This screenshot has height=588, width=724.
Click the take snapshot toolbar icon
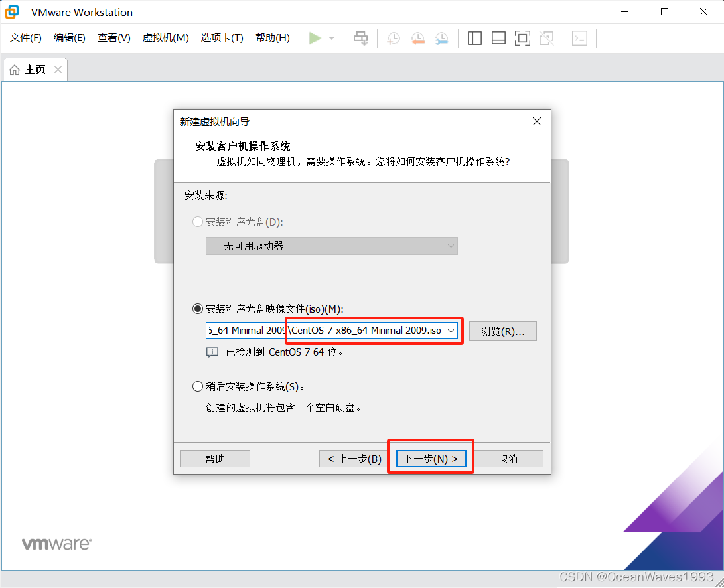click(x=394, y=38)
